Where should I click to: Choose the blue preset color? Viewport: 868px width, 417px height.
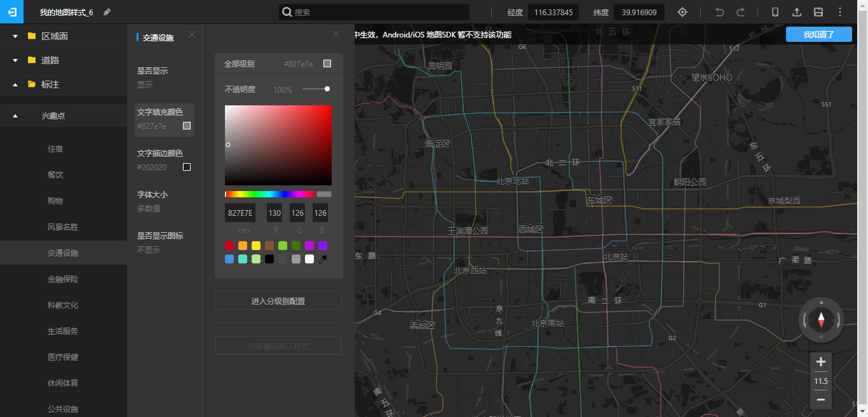click(x=229, y=259)
